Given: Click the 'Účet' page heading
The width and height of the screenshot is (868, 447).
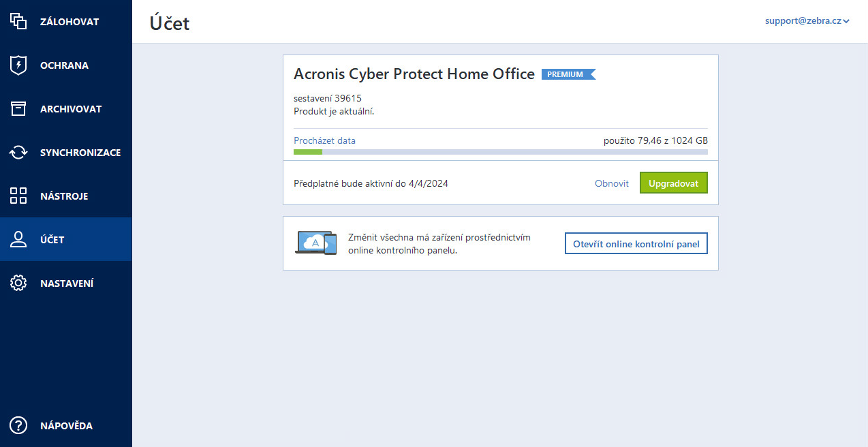Looking at the screenshot, I should click(170, 23).
